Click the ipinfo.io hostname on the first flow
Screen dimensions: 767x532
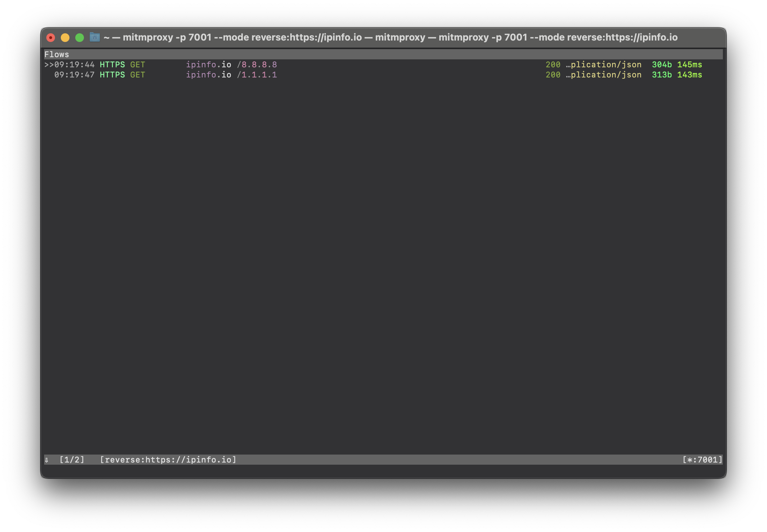209,64
